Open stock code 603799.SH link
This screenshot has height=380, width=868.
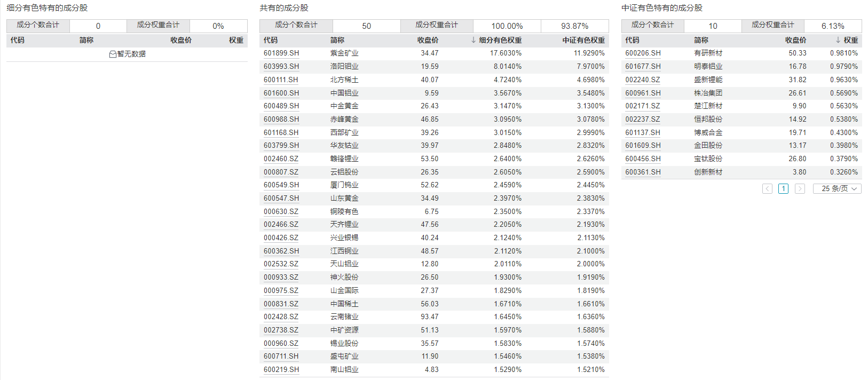281,145
